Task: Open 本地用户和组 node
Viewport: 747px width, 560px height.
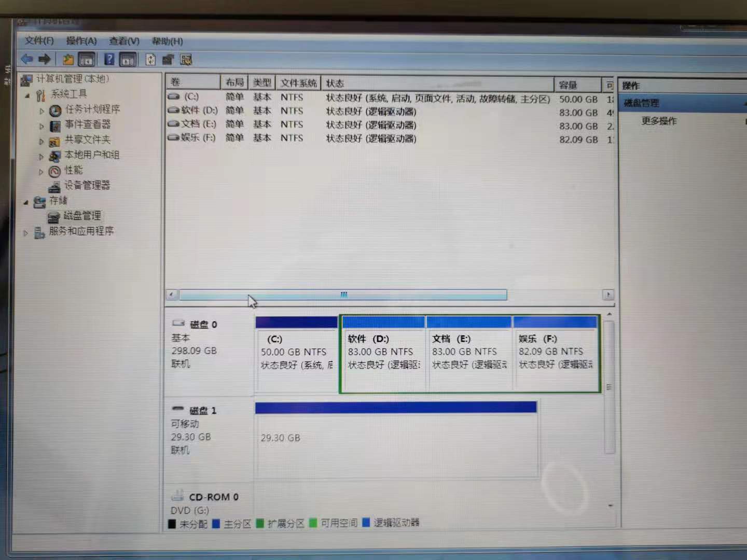Action: point(91,155)
